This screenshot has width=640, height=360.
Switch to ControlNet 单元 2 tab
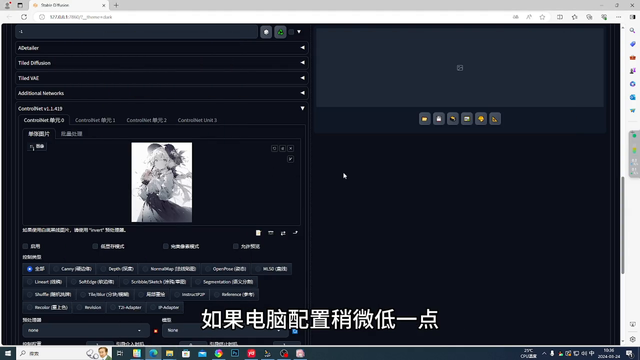147,120
